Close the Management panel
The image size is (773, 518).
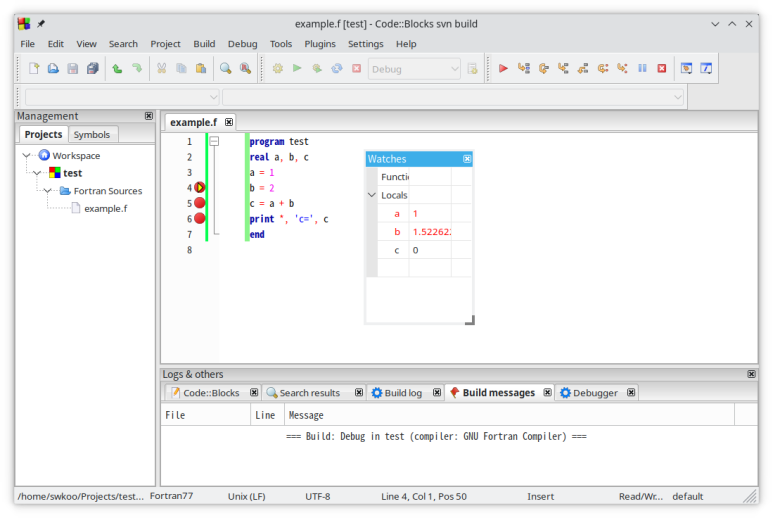tap(148, 116)
